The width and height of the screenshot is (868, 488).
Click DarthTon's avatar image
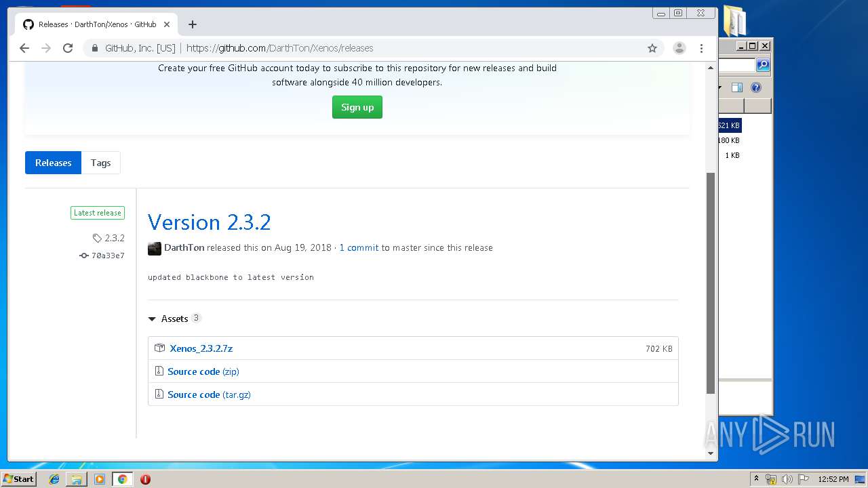(155, 248)
